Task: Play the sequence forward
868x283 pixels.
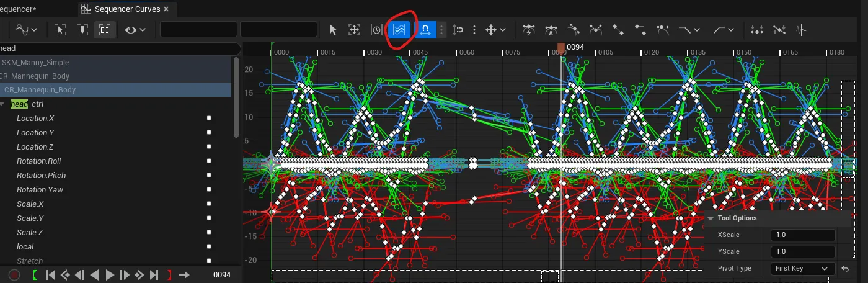Action: click(x=110, y=275)
